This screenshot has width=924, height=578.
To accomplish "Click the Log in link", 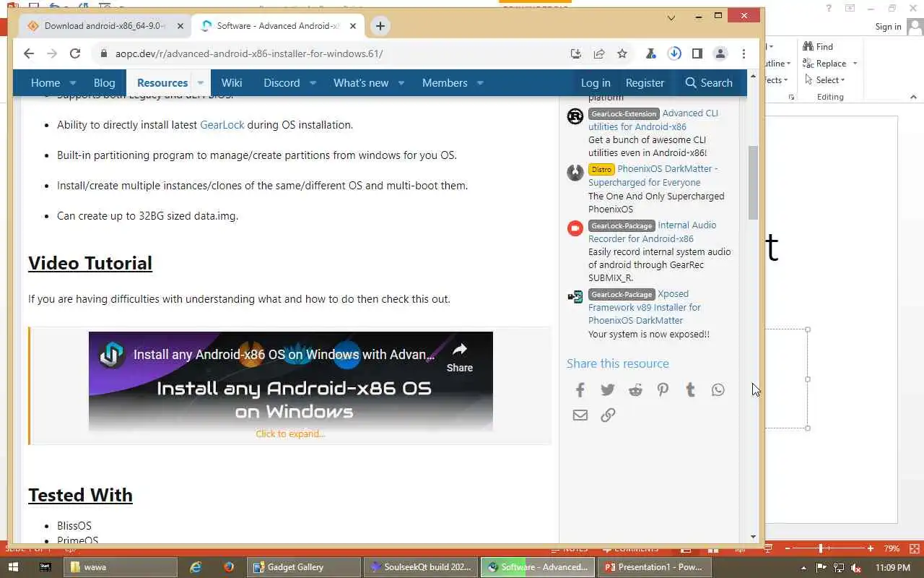I will (596, 83).
